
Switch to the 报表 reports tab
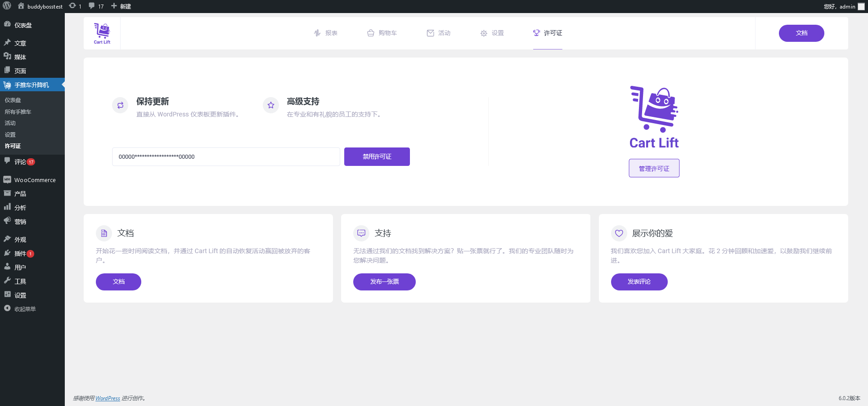tap(326, 33)
